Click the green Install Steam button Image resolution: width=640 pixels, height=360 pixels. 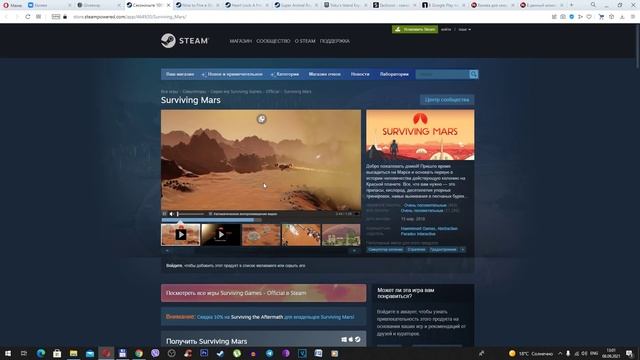point(415,29)
